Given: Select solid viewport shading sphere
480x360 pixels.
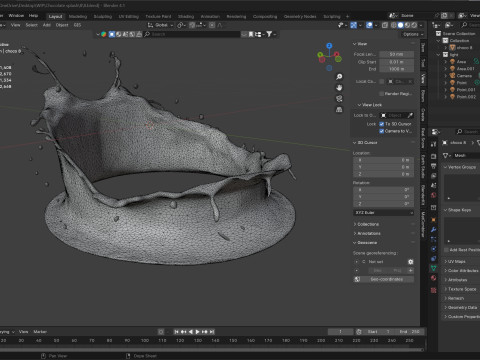Looking at the screenshot, I should click(400, 25).
